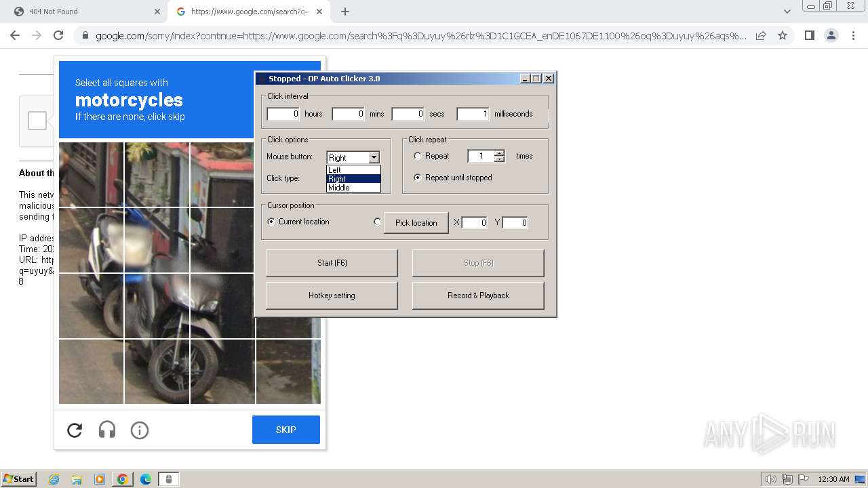The height and width of the screenshot is (488, 868).
Task: Get an audio challenge via headphones icon
Action: pos(107,430)
